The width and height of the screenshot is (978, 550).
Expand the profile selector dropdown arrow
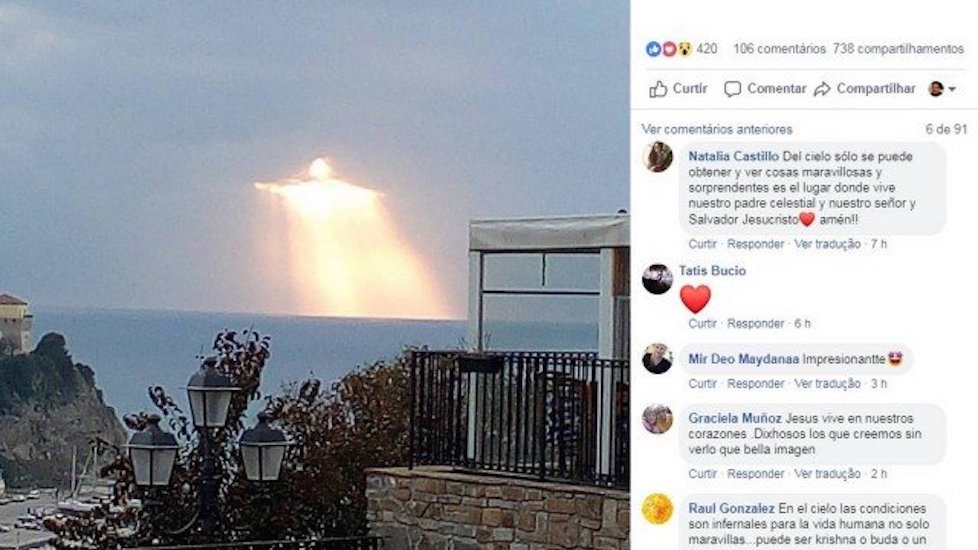click(952, 89)
